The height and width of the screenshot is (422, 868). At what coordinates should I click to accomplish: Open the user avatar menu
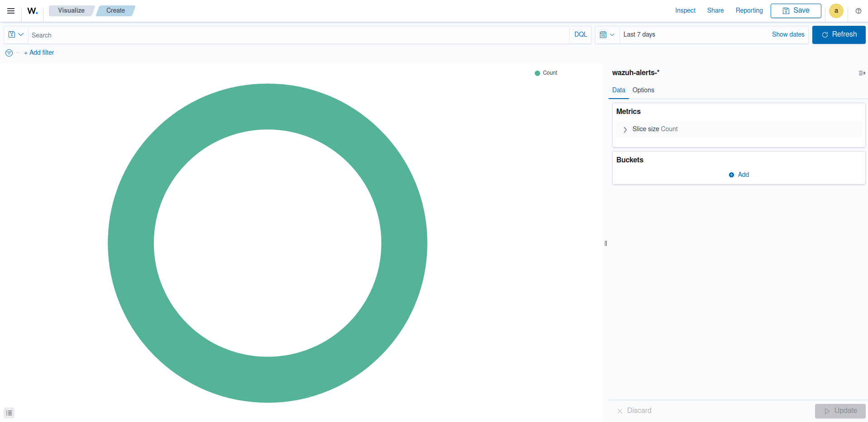836,11
